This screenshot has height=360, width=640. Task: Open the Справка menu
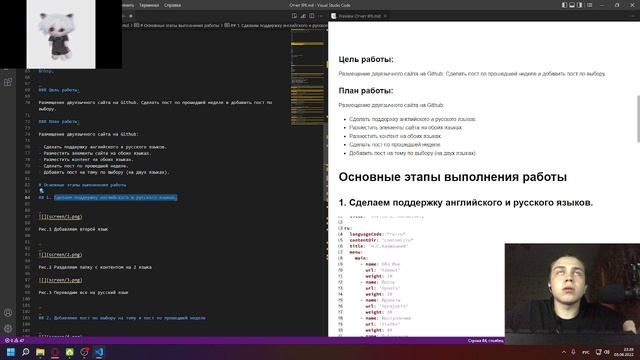172,5
